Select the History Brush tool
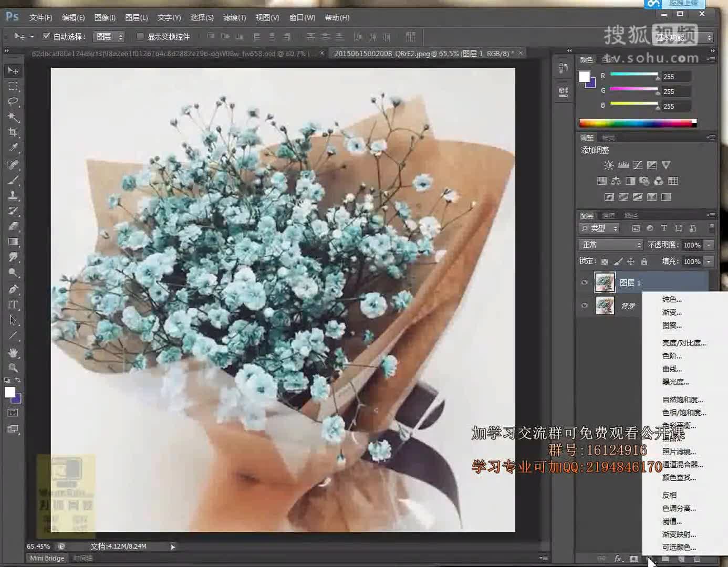 point(13,211)
